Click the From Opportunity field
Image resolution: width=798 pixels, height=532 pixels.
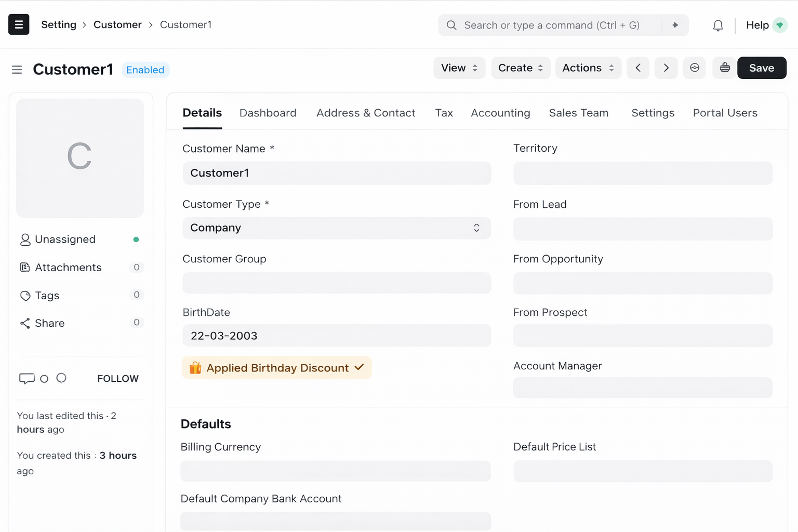click(643, 284)
